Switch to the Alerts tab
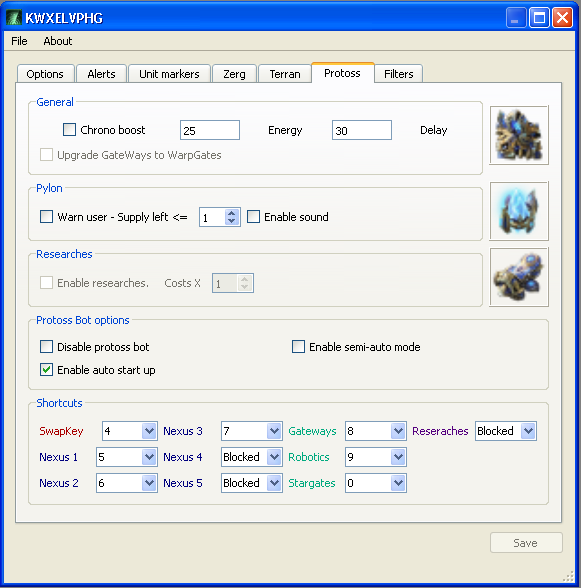Viewport: 581px width, 588px height. click(x=101, y=74)
